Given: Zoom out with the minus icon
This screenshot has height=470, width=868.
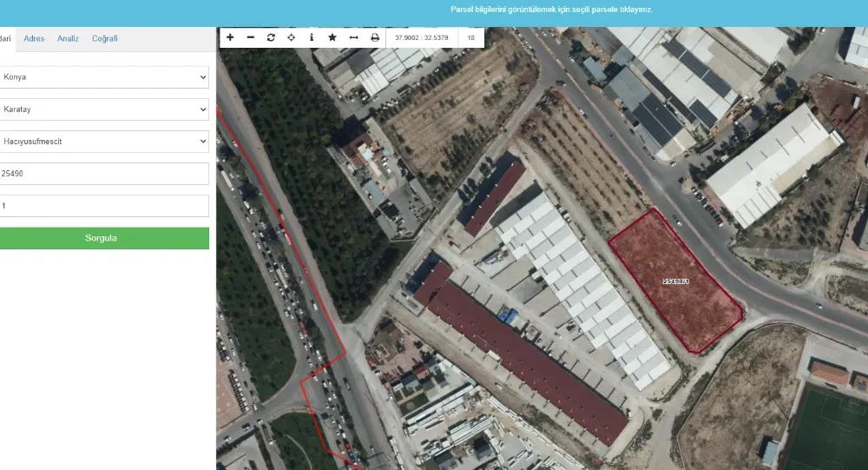Looking at the screenshot, I should pos(250,37).
